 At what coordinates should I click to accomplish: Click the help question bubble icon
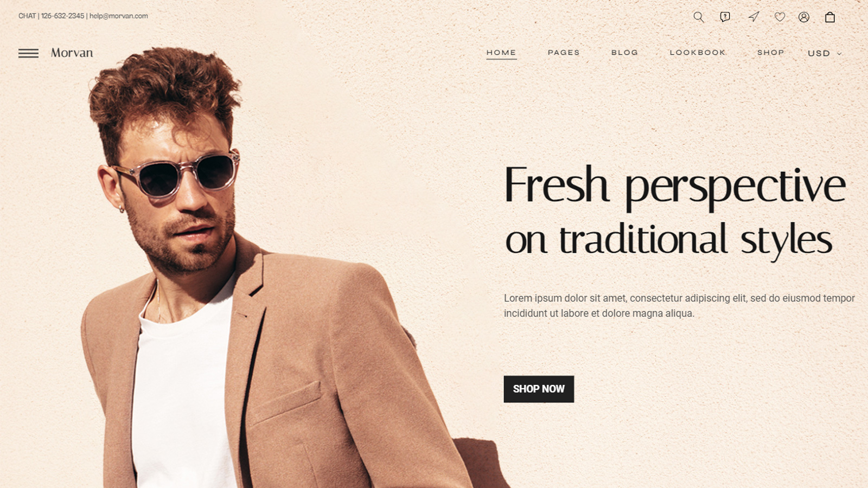725,17
